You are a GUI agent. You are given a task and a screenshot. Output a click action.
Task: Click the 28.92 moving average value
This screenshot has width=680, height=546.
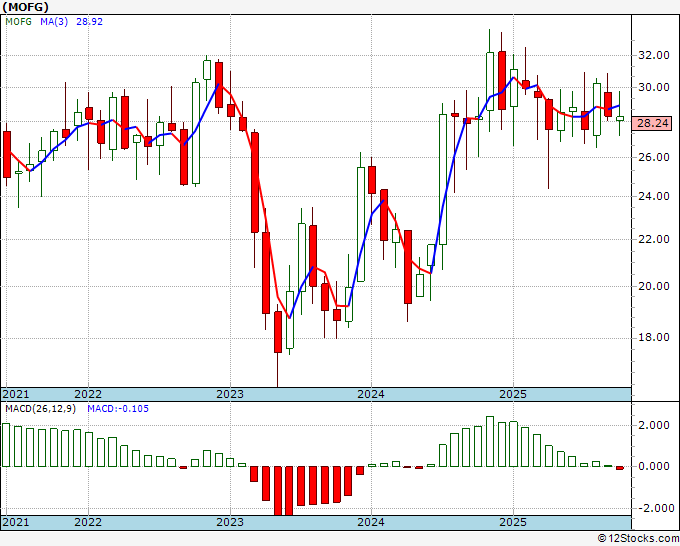point(89,22)
